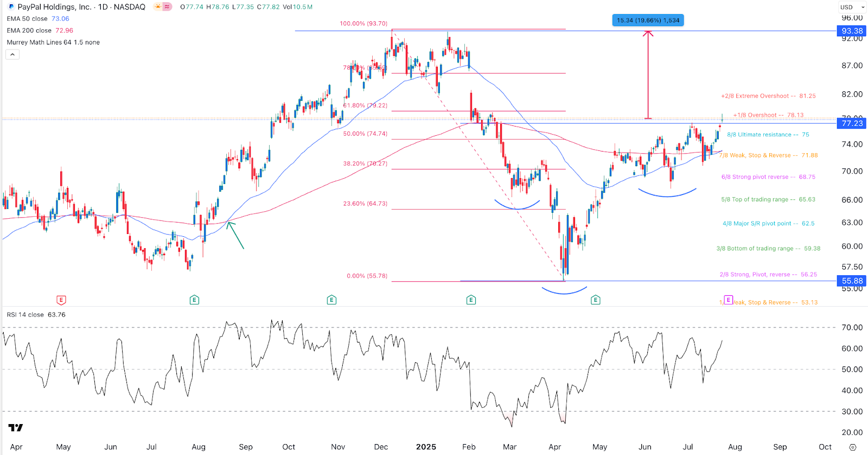Click the blue measurement label 15.34 (19.66%)
Image resolution: width=868 pixels, height=455 pixels.
pos(648,20)
